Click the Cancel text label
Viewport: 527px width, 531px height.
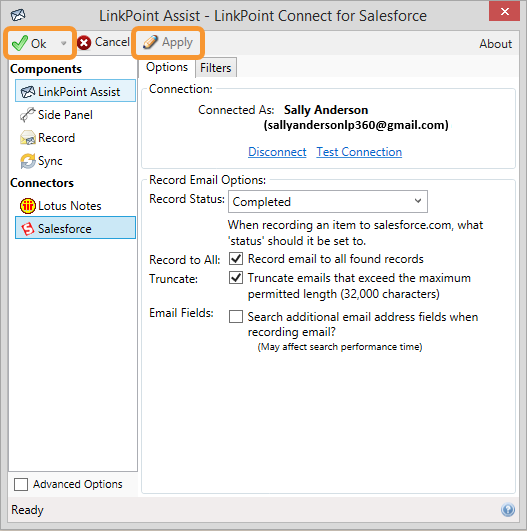[x=112, y=42]
